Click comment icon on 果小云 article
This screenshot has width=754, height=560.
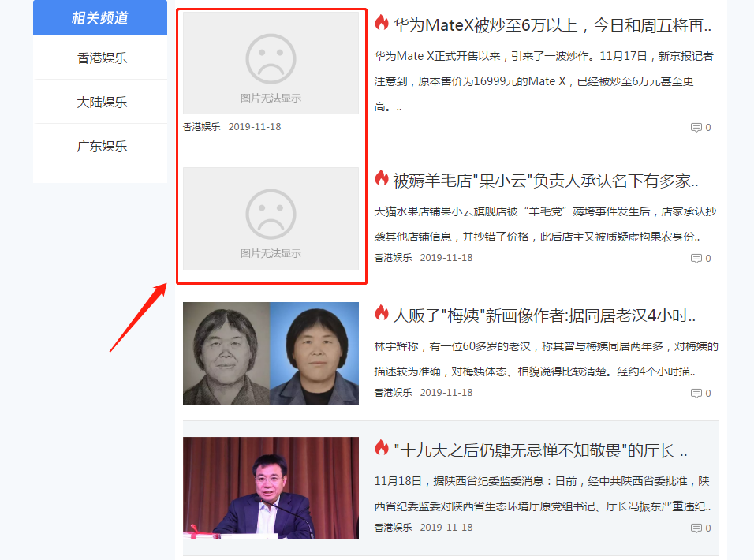696,259
